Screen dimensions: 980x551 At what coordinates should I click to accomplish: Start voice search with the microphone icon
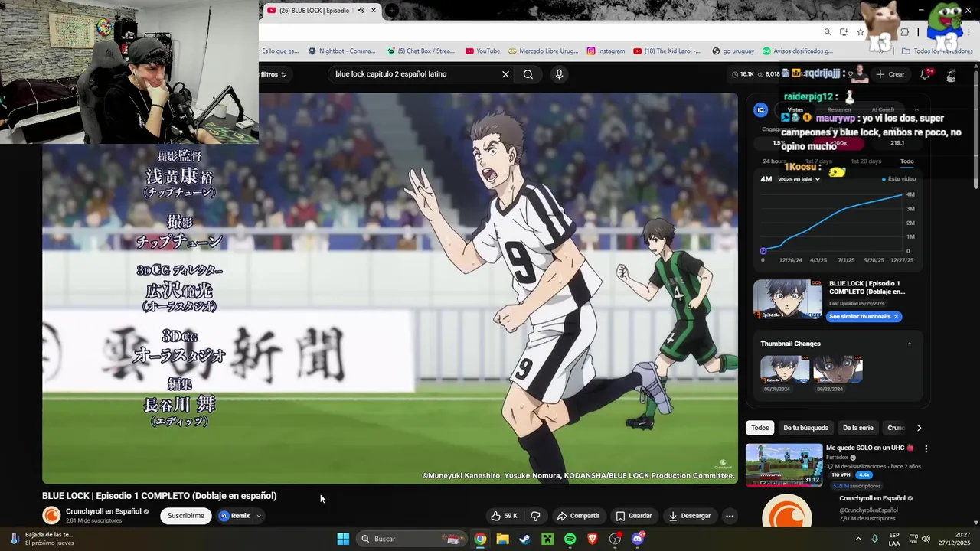tap(559, 74)
